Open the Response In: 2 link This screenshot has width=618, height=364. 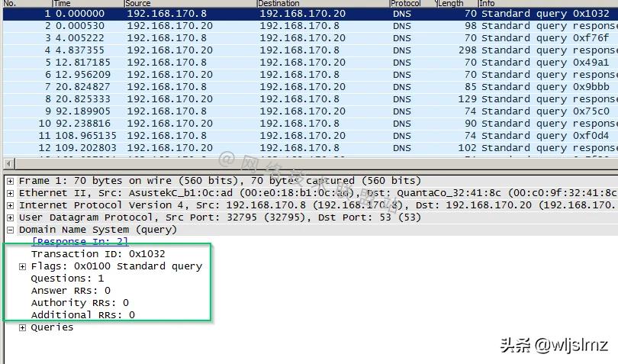click(x=80, y=241)
